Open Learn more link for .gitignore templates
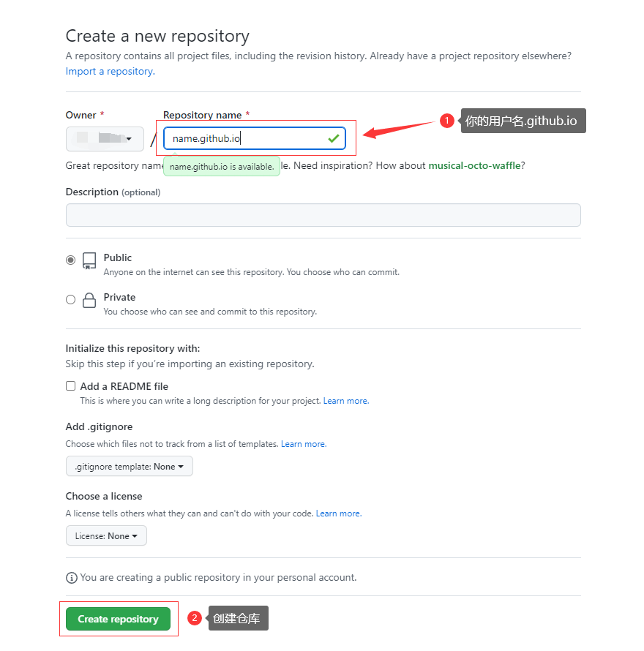Viewport: 644px width, 651px height. pos(303,445)
